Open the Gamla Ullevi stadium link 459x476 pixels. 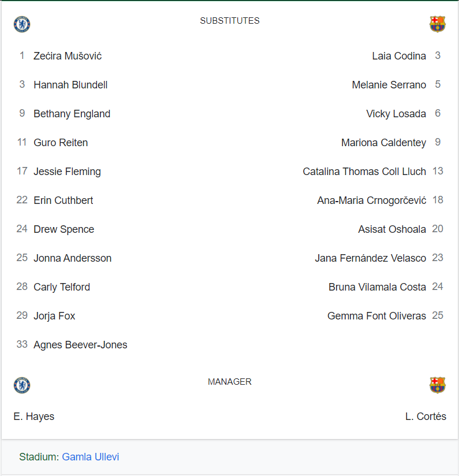[91, 457]
